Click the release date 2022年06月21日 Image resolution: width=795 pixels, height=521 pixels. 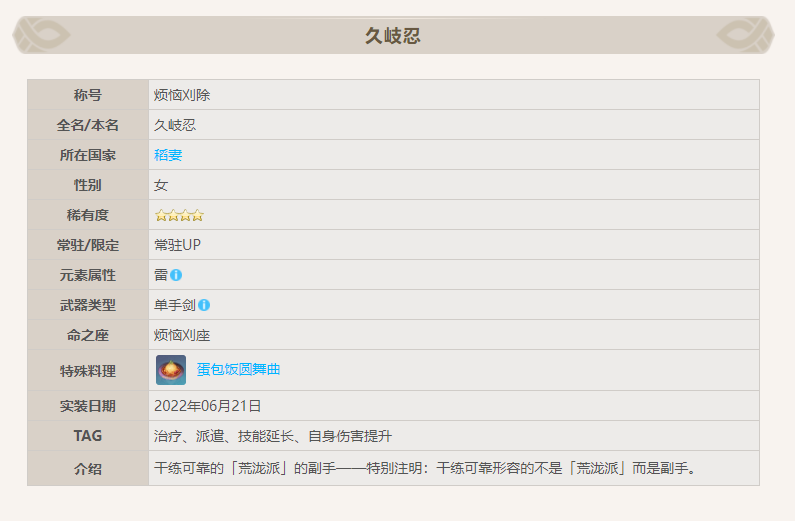click(x=207, y=406)
